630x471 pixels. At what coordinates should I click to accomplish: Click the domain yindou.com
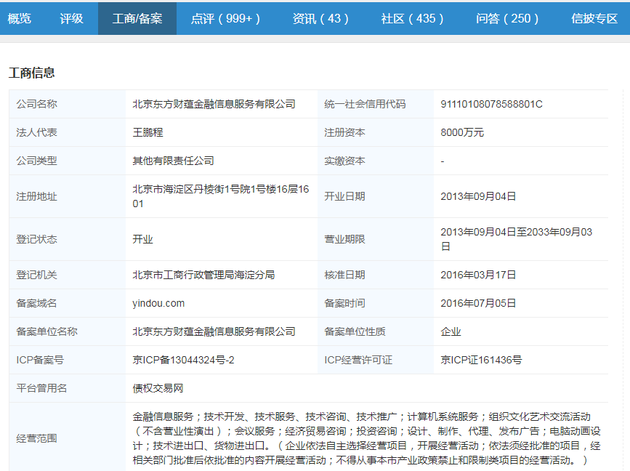coord(158,303)
